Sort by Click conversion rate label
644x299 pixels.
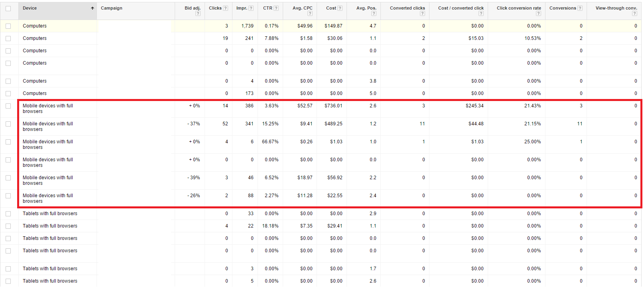[x=519, y=8]
